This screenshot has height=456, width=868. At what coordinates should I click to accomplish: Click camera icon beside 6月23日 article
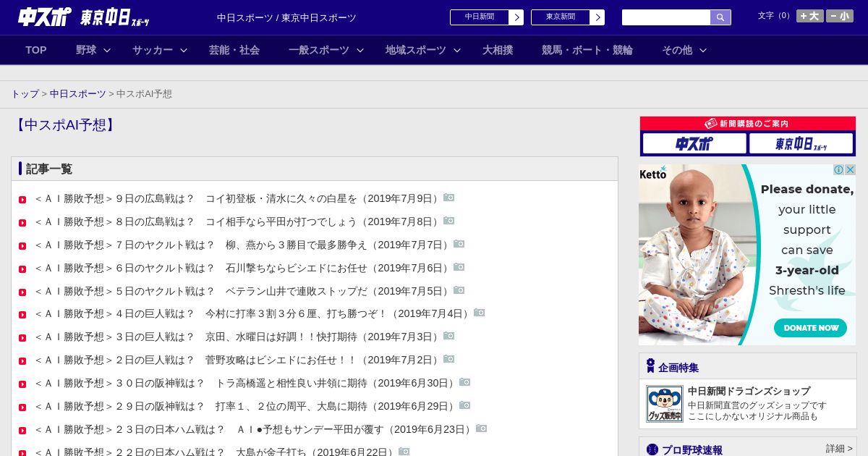pos(482,428)
